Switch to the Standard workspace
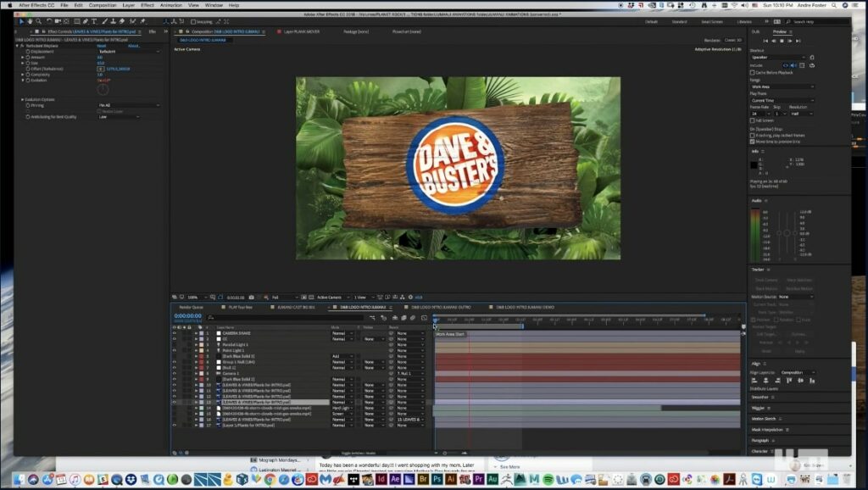This screenshot has height=490, width=868. [679, 21]
